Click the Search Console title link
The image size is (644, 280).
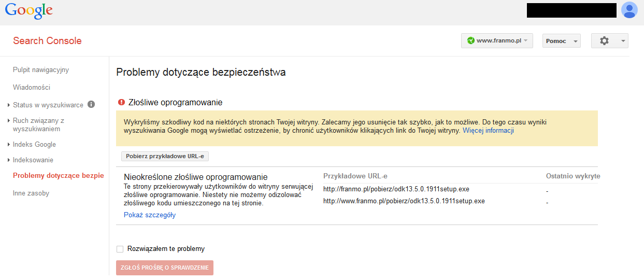[47, 41]
